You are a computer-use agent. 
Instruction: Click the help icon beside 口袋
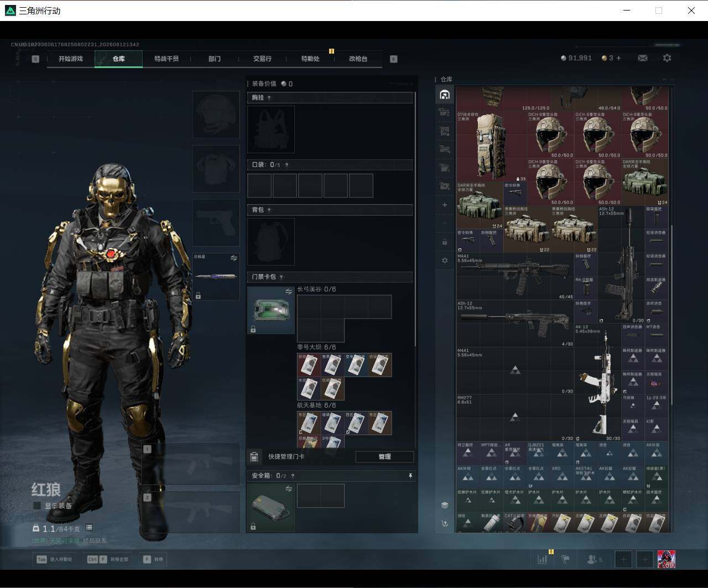tap(287, 165)
